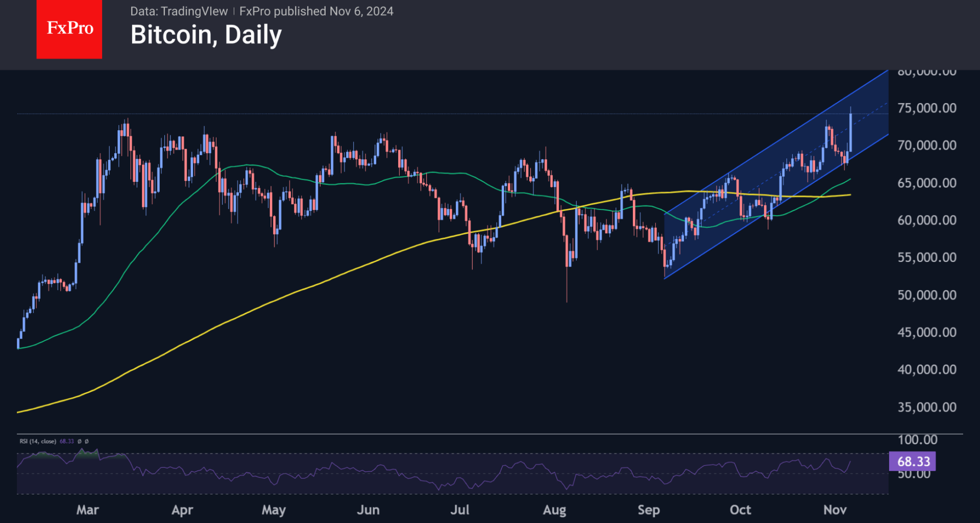Click the 'Data: TradingView' source text
This screenshot has width=980, height=523.
pos(179,11)
